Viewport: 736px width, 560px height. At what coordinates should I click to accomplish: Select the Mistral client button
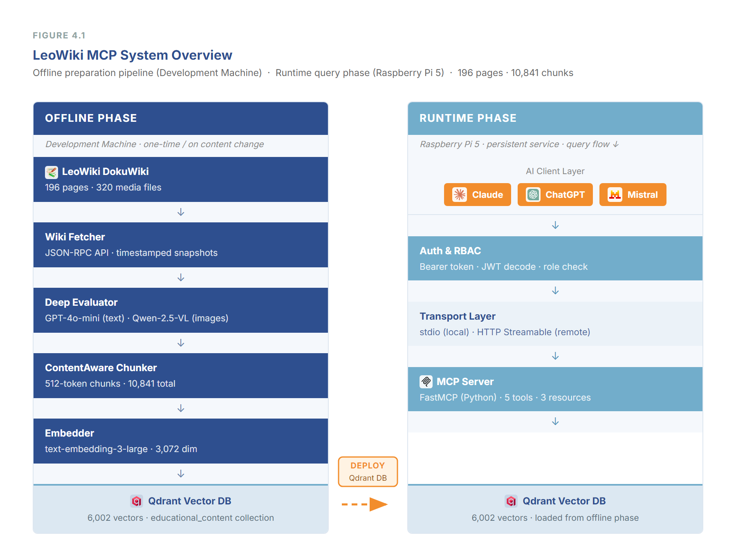click(x=633, y=195)
